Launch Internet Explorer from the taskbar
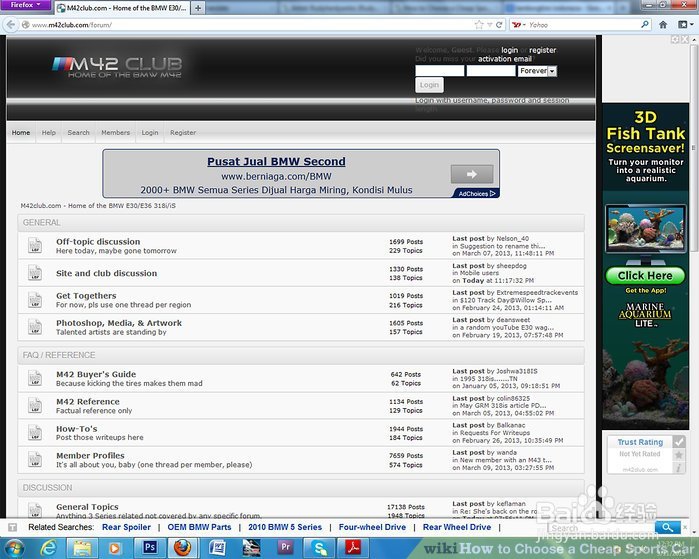 [49, 548]
